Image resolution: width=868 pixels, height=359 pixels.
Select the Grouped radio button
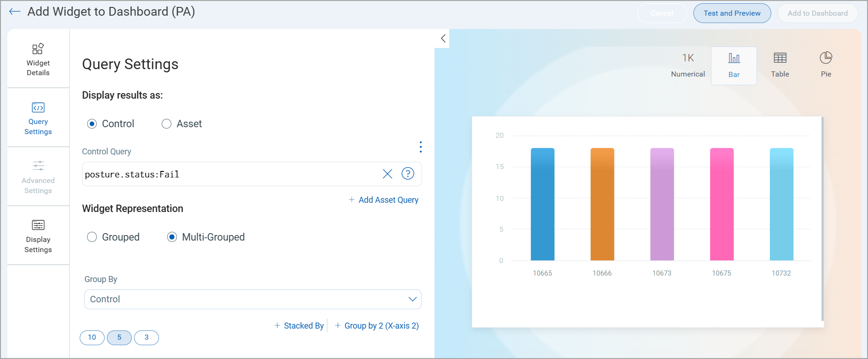tap(92, 237)
